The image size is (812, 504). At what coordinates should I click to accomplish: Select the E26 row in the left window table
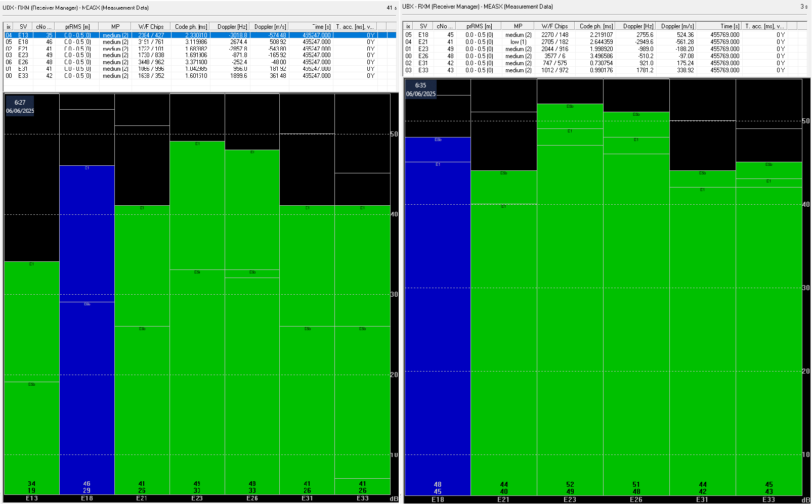pos(200,62)
